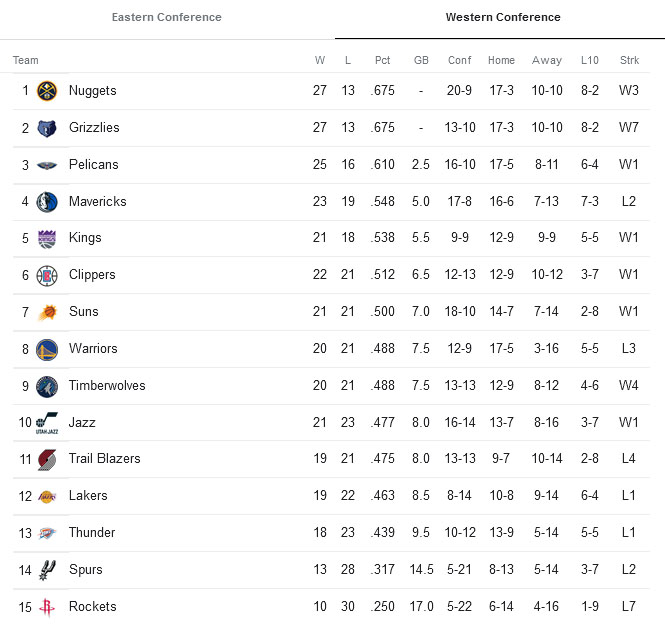Open the Lakers team name link
Image resolution: width=665 pixels, height=626 pixels.
88,495
